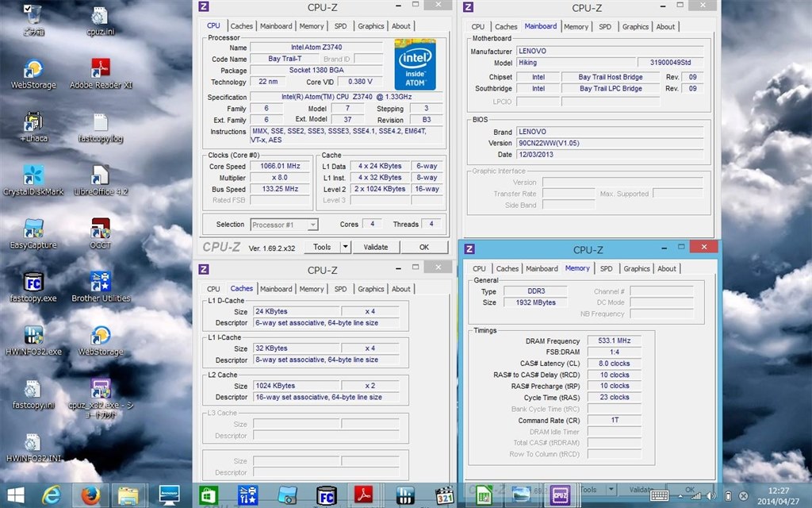Switch to the CPU-Z taskbar button
812x508 pixels.
tap(560, 495)
